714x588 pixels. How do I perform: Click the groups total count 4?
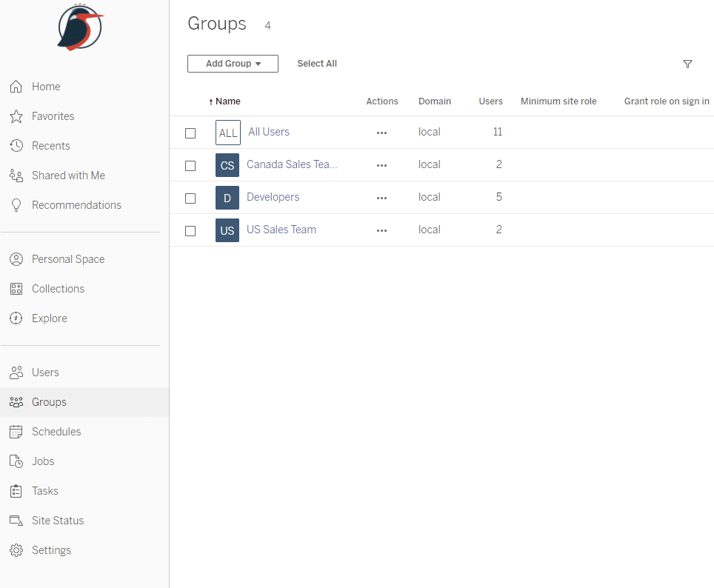pos(268,25)
